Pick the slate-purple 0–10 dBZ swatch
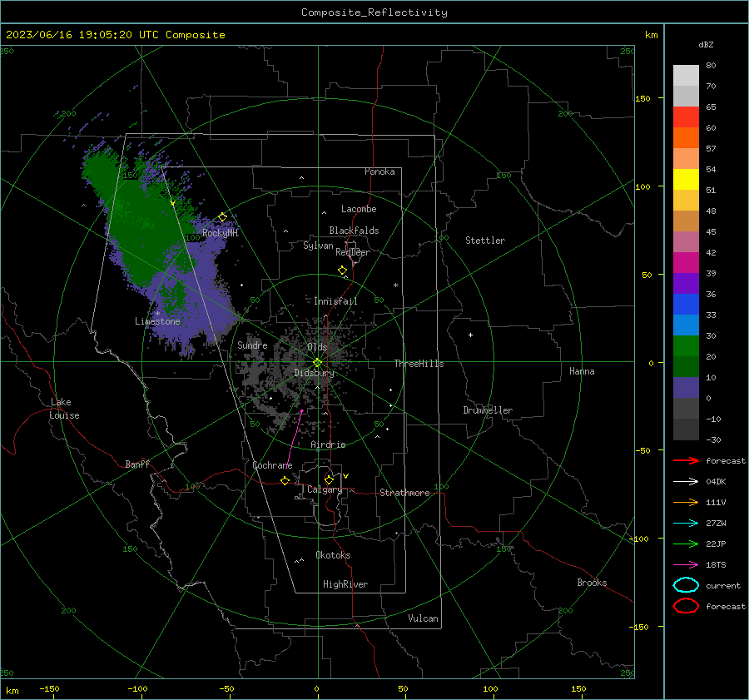The image size is (749, 700). (686, 388)
